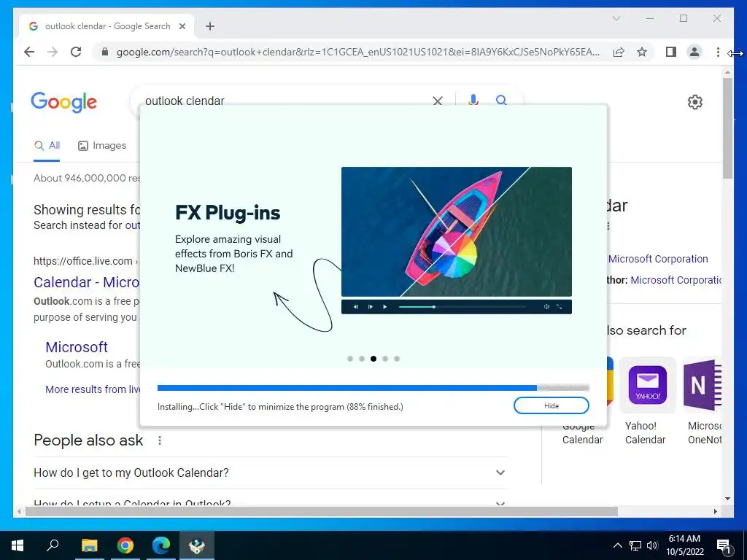Click the Hide button in installer
This screenshot has height=560, width=747.
pos(551,405)
